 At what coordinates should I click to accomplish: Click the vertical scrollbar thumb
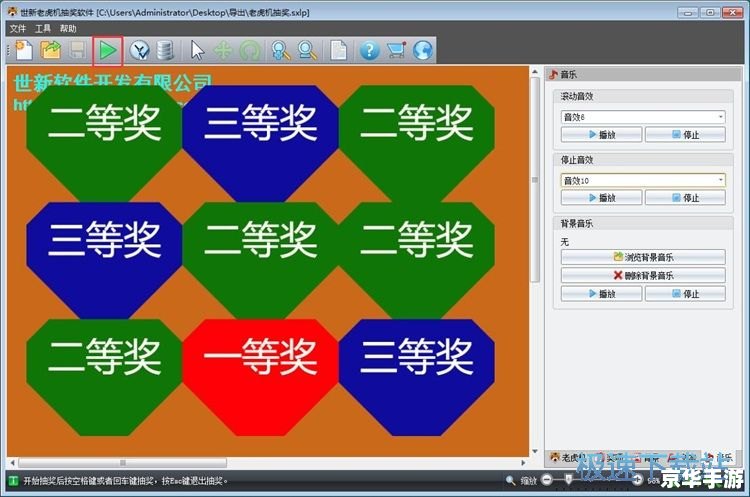coord(535,180)
